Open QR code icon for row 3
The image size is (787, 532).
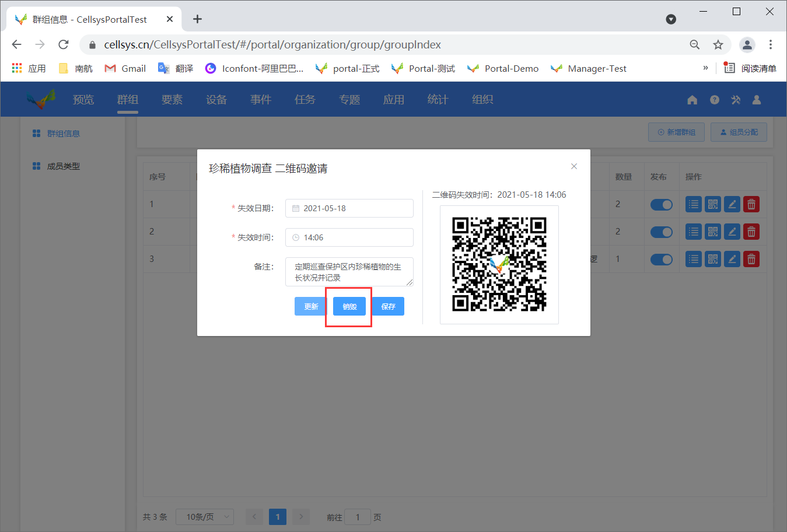pos(713,259)
